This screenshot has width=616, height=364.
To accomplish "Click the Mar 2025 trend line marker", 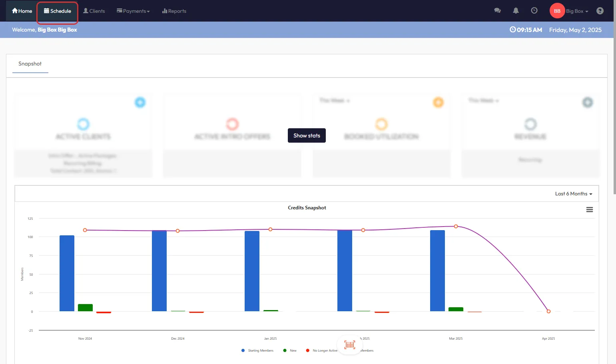I will coord(456,227).
